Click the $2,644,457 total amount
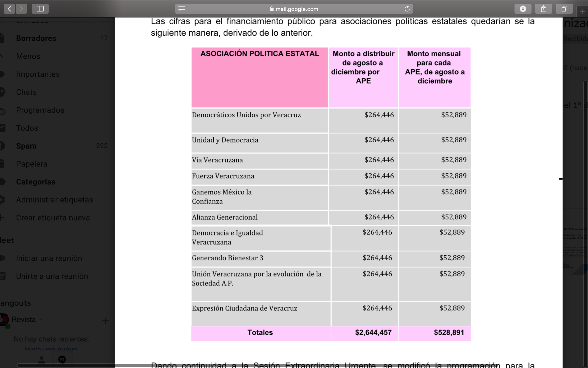Screen dimensions: 588x368 (373, 333)
